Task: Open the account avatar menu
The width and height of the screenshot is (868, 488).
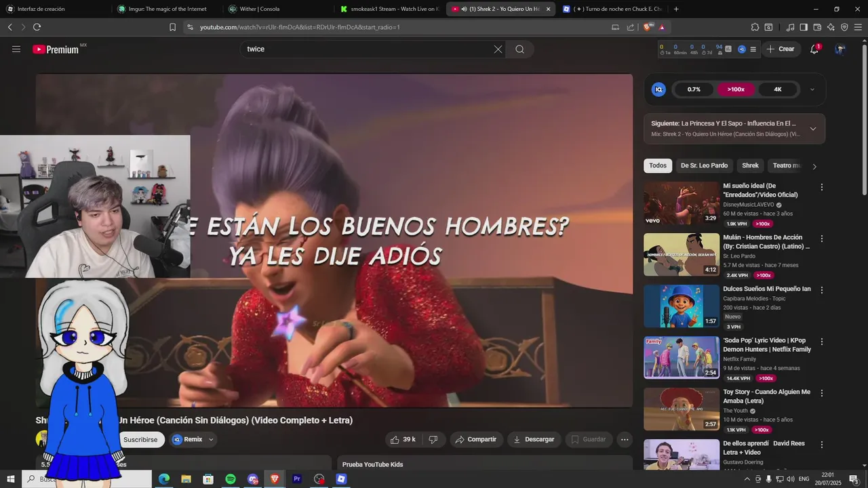Action: [x=840, y=49]
